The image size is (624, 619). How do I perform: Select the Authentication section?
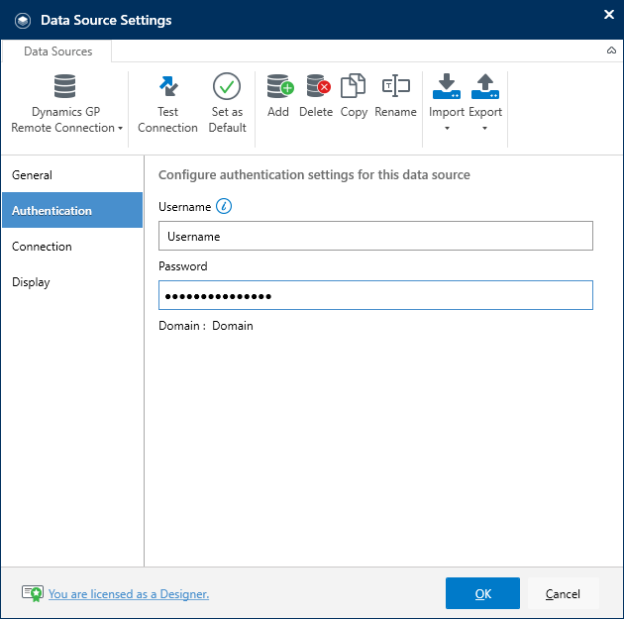[x=72, y=210]
